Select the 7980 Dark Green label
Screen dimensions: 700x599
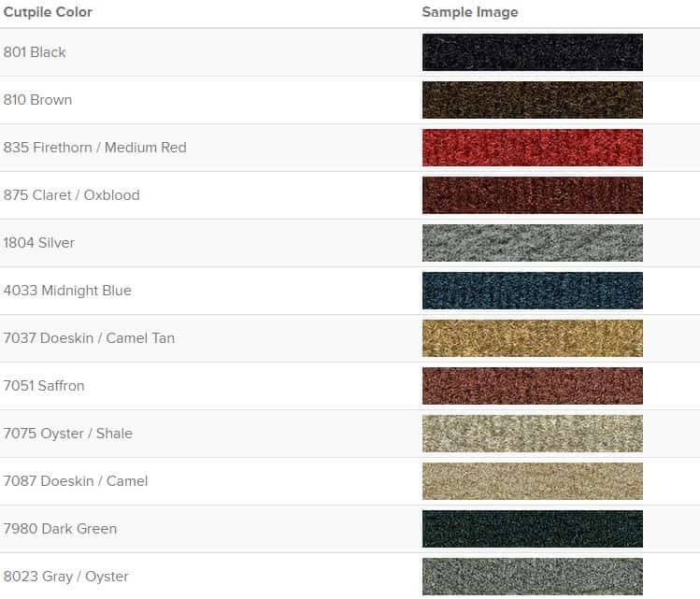(60, 529)
